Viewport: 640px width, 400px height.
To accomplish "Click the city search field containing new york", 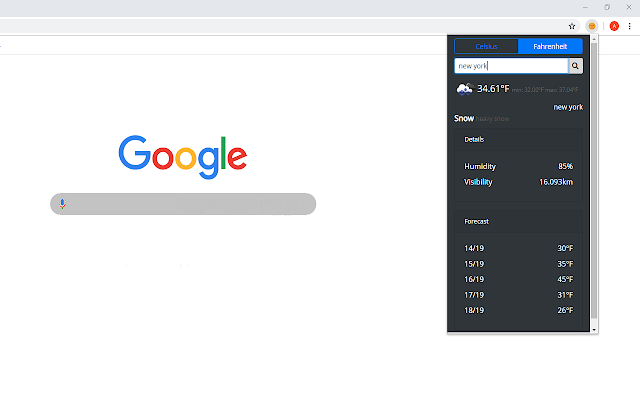I will click(511, 66).
